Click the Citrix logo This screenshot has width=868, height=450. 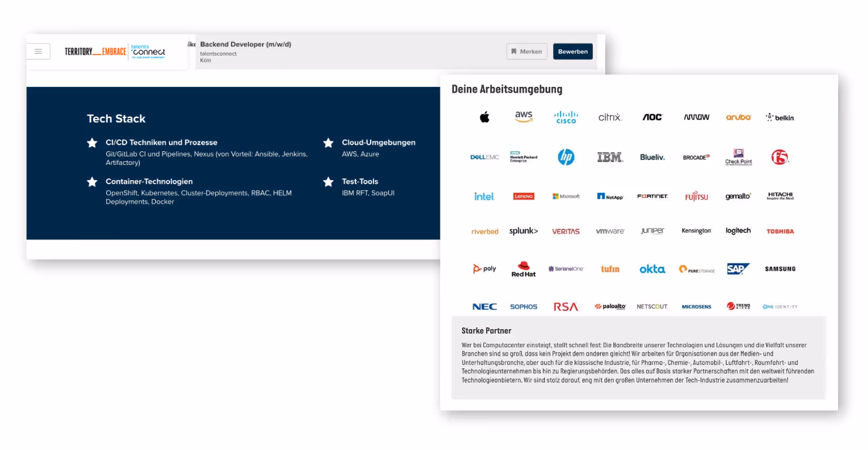click(610, 117)
